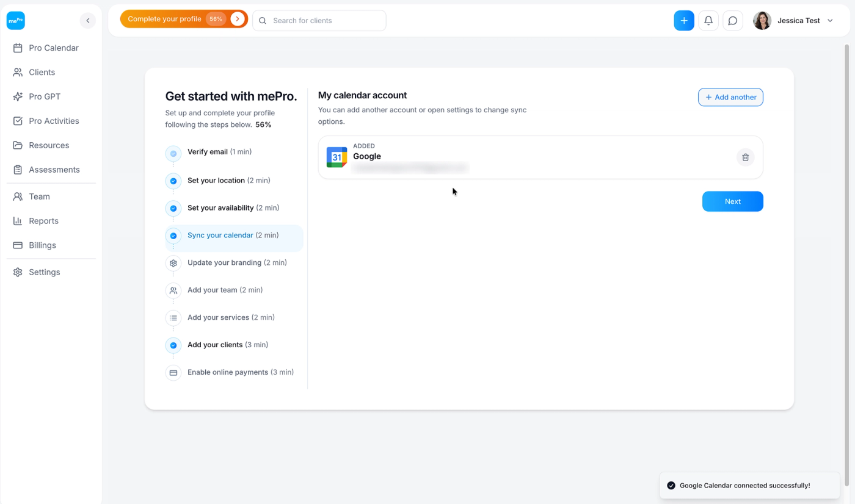
Task: Click the Pro Activities checkbox icon
Action: [x=18, y=121]
